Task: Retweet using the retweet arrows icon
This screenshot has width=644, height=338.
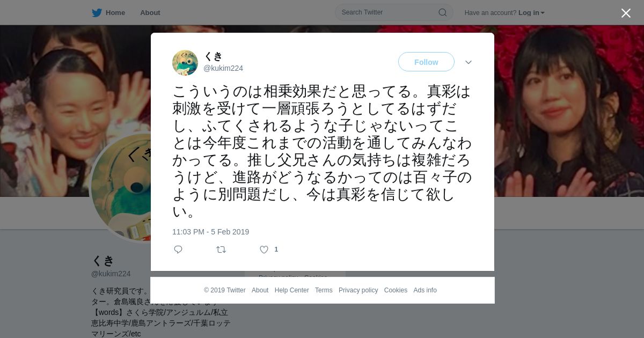Action: click(221, 249)
